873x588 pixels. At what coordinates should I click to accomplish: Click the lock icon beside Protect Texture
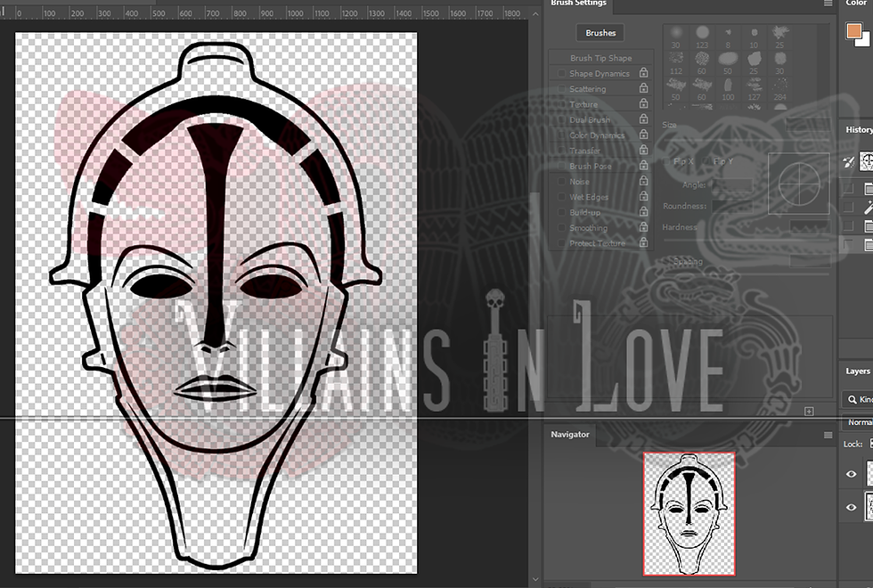643,242
